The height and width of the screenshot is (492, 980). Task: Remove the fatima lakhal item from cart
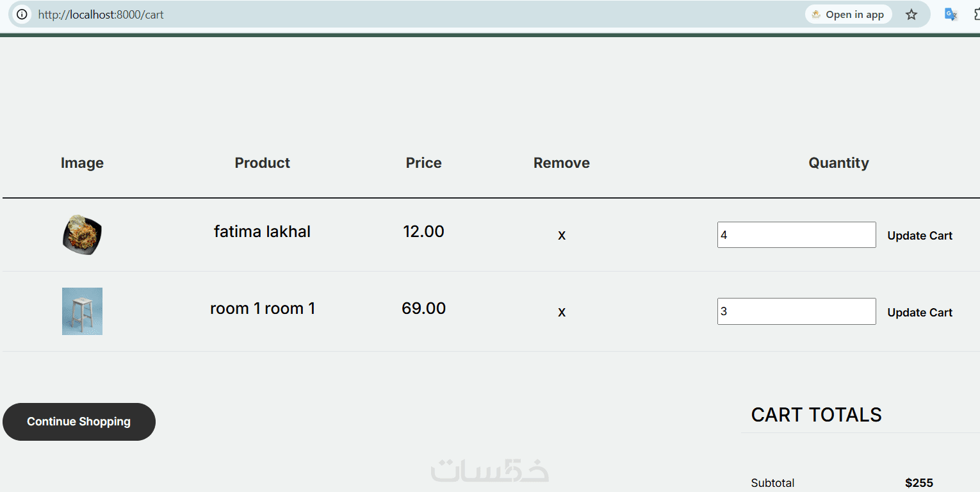tap(562, 235)
